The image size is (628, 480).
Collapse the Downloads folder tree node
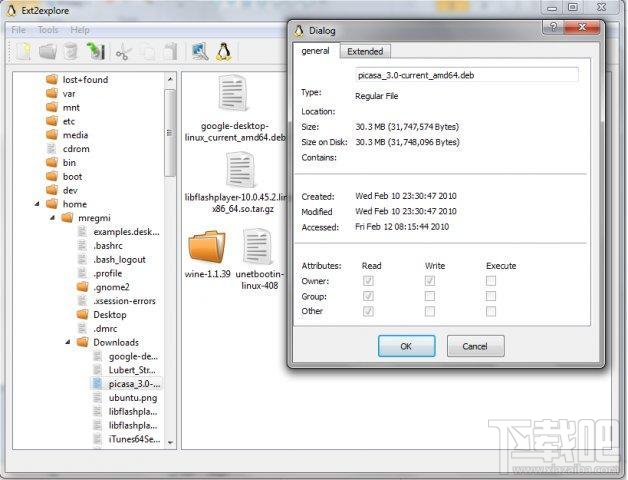click(68, 342)
